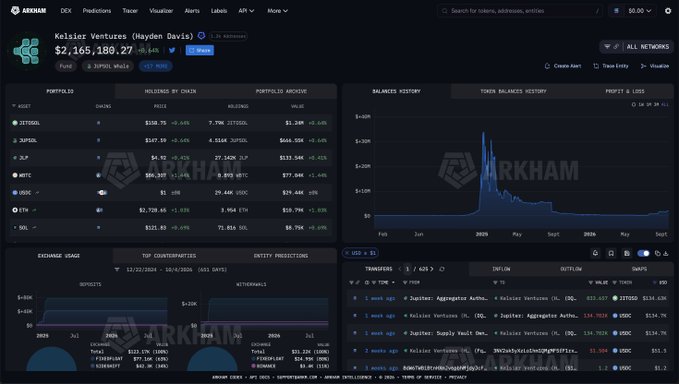Open the exchange usage date filter icon
Viewport: 679px width, 384px height.
pos(117,270)
